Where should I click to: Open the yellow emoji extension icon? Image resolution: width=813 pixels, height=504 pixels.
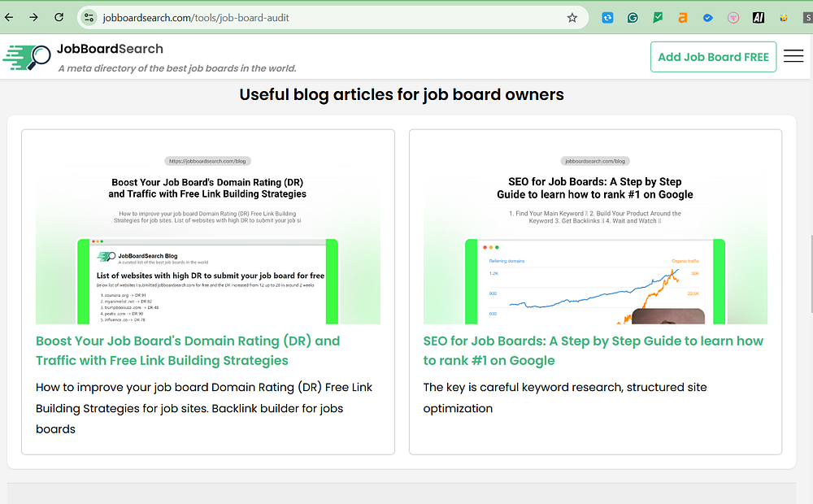pos(784,18)
